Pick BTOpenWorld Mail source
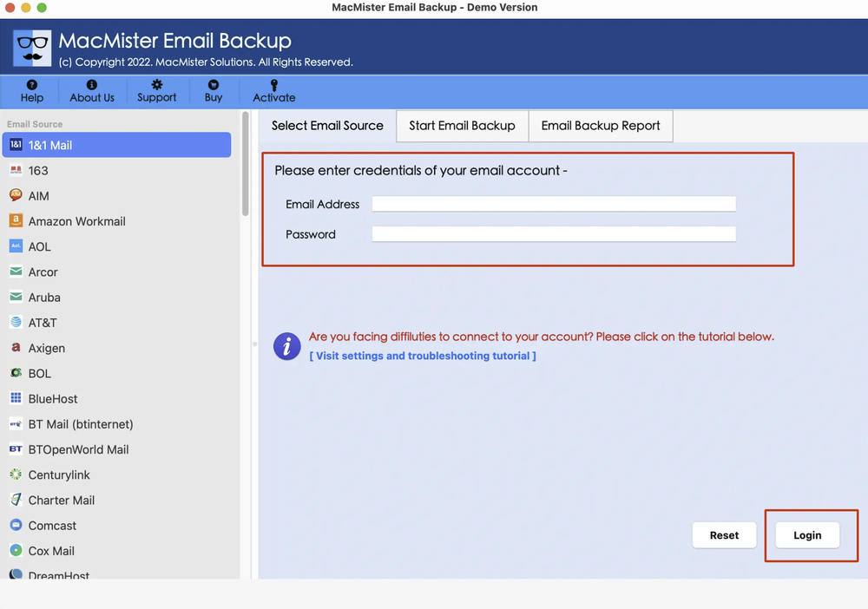The width and height of the screenshot is (868, 609). coord(117,449)
